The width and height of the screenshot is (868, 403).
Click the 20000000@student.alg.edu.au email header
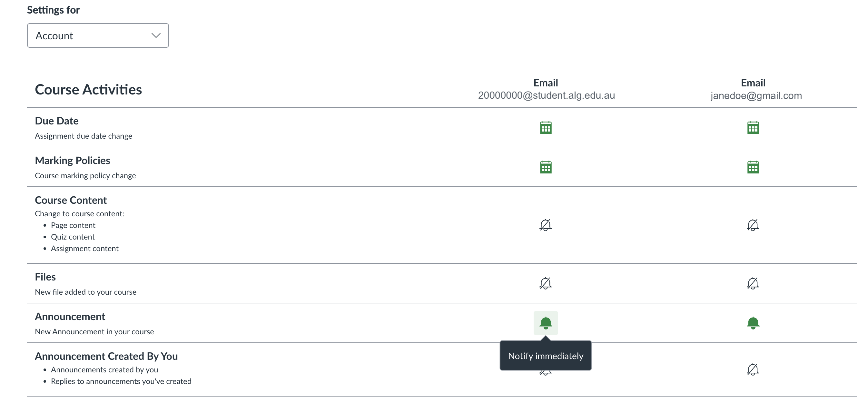pyautogui.click(x=546, y=95)
